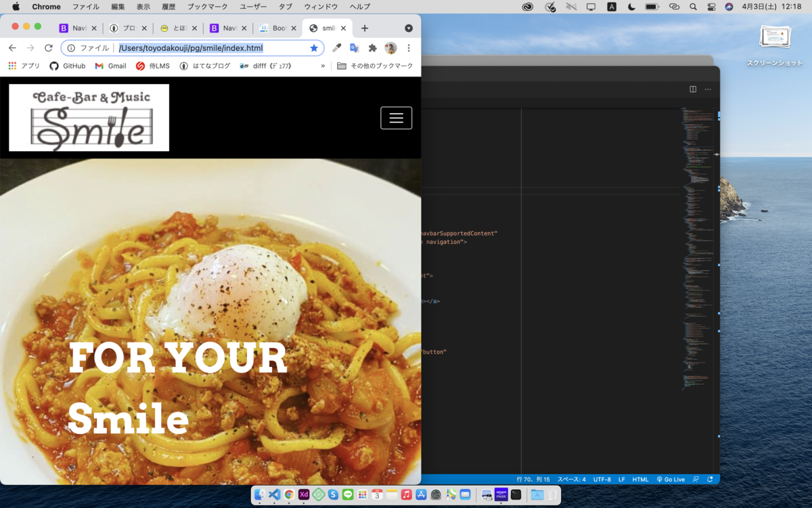Open Spotlight search in the menu bar

point(693,7)
